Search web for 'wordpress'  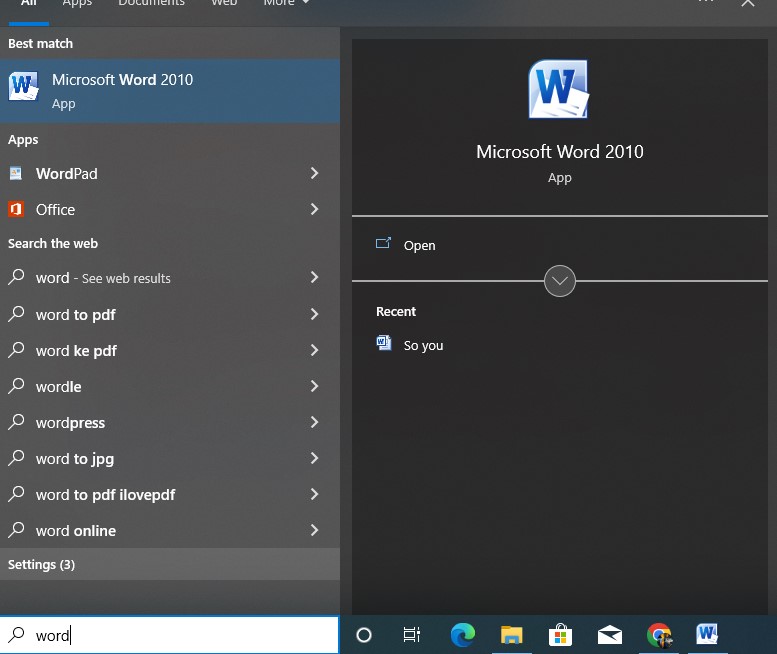tap(169, 423)
